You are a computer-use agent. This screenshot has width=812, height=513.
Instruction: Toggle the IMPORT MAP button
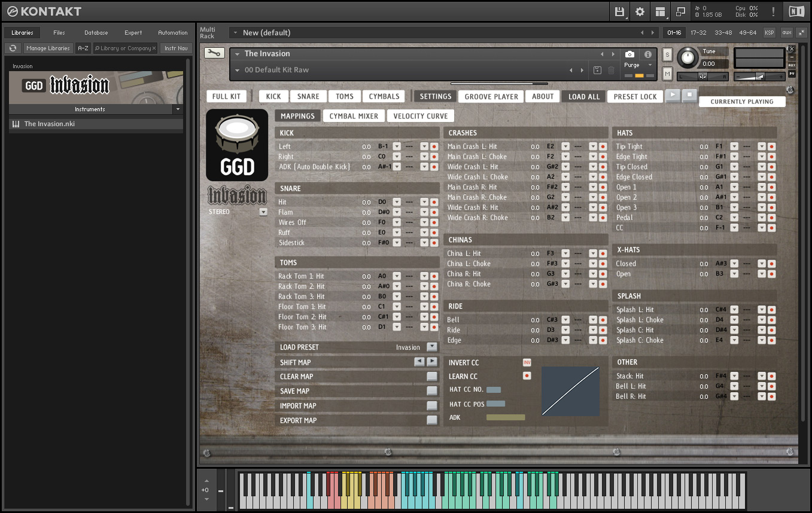click(431, 405)
